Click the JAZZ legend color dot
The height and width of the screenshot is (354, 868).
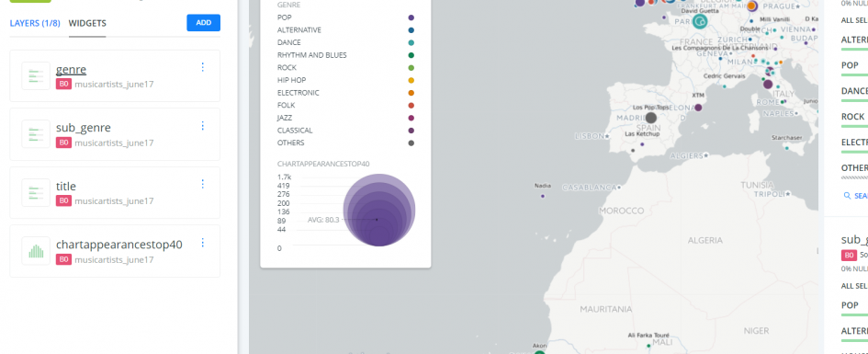[x=411, y=118]
